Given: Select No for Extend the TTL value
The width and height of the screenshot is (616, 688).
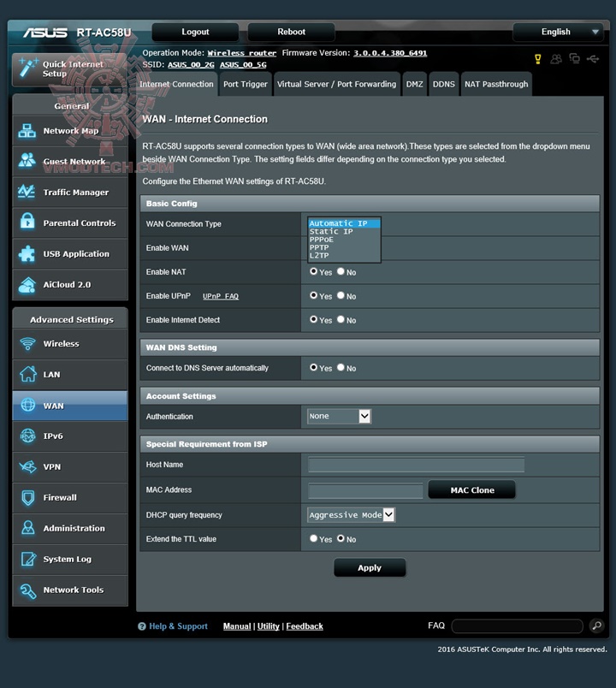Looking at the screenshot, I should pyautogui.click(x=341, y=538).
